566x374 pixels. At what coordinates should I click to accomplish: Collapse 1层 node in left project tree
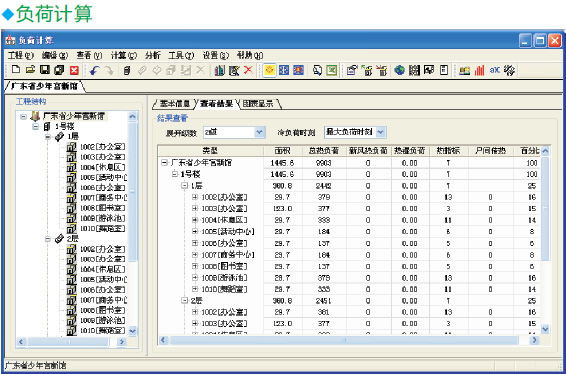tap(48, 137)
